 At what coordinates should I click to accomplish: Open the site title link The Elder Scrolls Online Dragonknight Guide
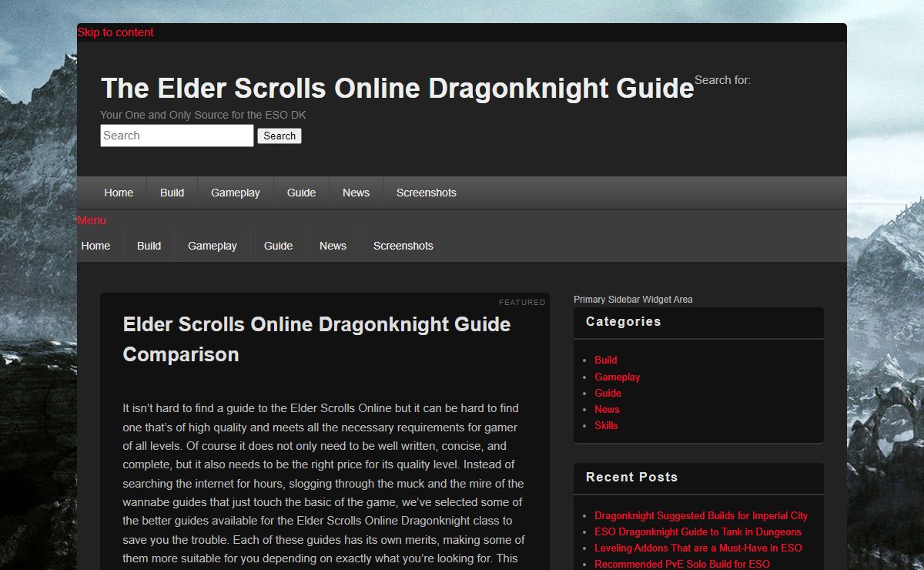click(x=397, y=89)
